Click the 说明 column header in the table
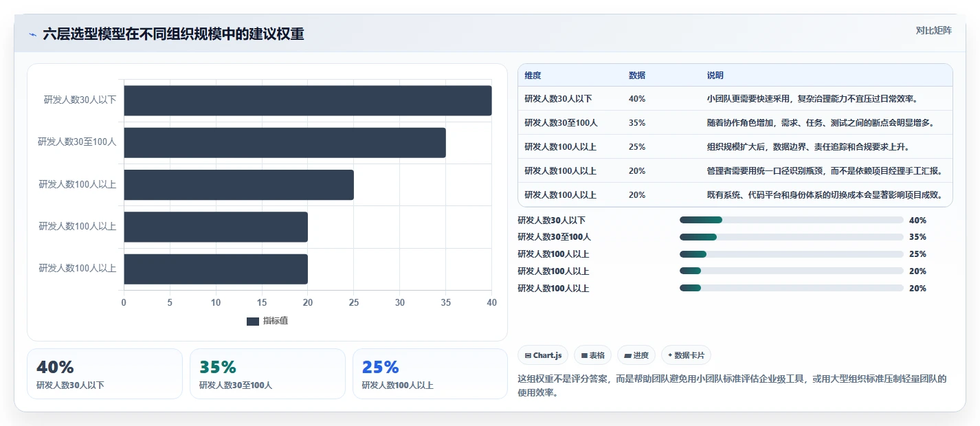Image resolution: width=980 pixels, height=426 pixels. [715, 76]
